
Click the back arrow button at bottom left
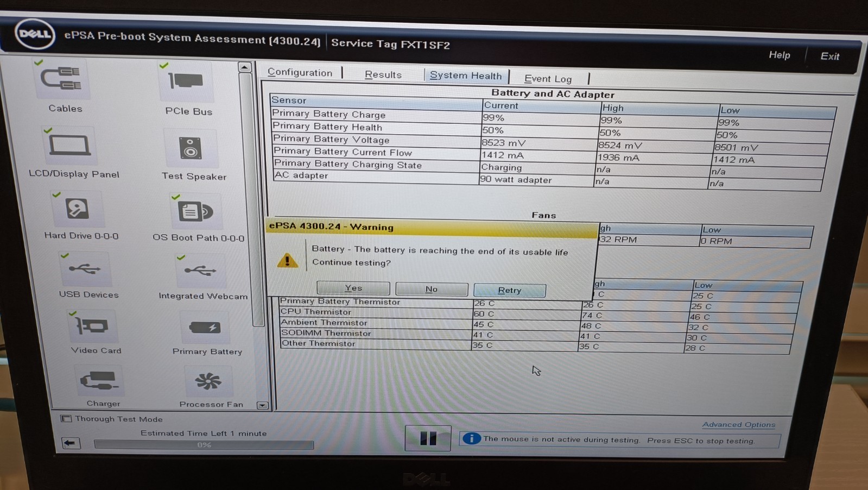tap(70, 443)
